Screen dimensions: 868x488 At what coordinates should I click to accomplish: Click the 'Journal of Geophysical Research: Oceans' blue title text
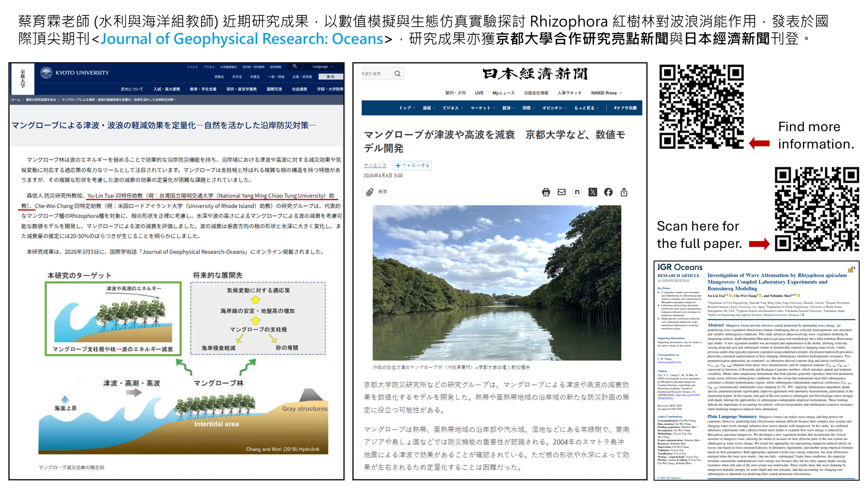[x=242, y=39]
